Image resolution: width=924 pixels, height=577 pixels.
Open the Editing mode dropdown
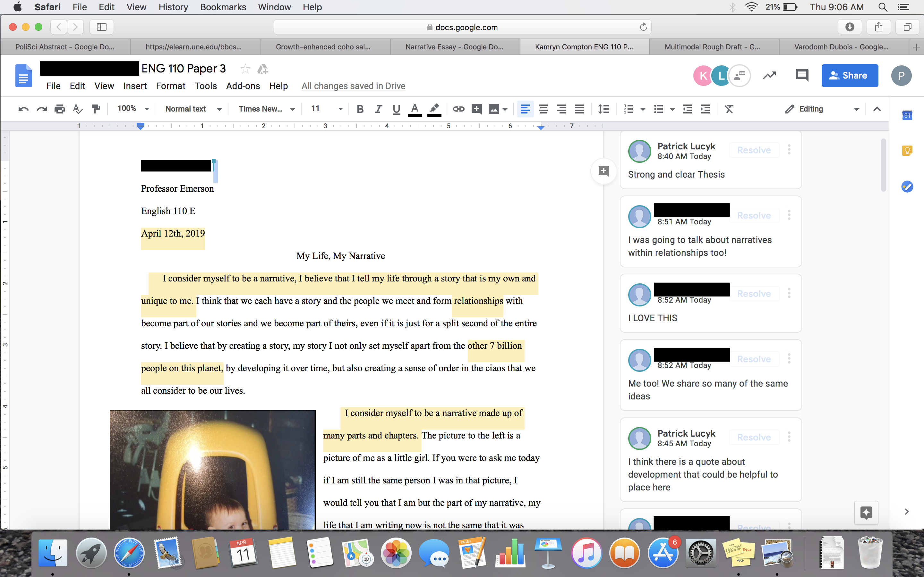pos(821,109)
